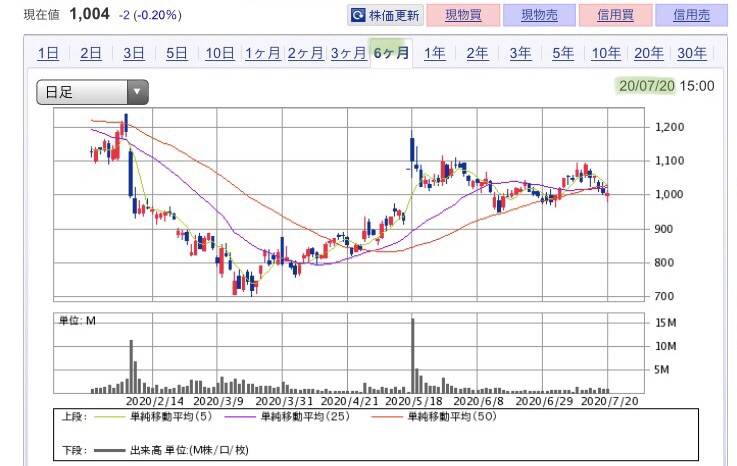Viewport: 737px width, 466px height.
Task: Click the 700 price axis label
Action: (664, 296)
